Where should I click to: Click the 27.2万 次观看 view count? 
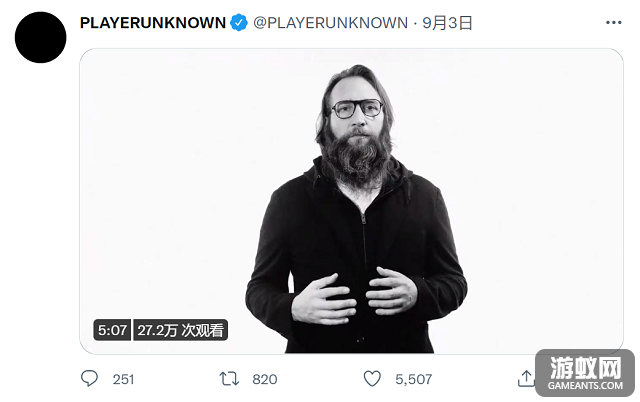coord(180,330)
